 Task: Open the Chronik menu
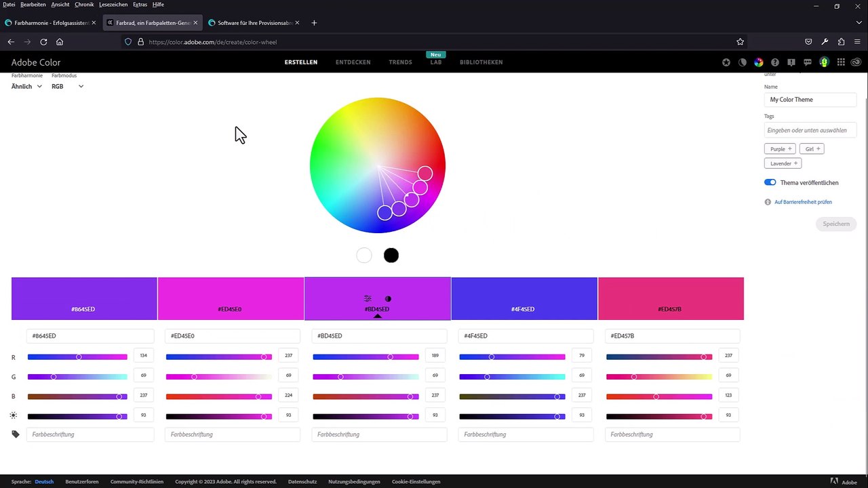[x=84, y=5]
